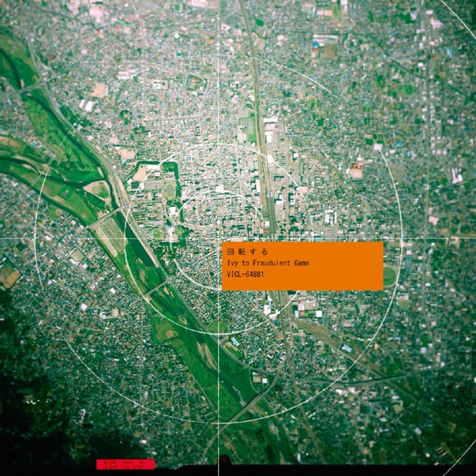Click the crosshair center intersection point
476x476 pixels.
tap(220, 239)
